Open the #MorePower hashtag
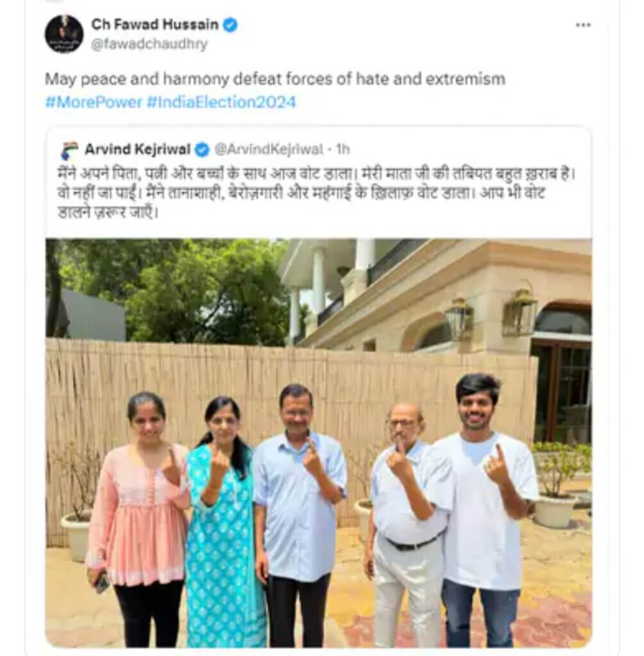 coord(94,102)
